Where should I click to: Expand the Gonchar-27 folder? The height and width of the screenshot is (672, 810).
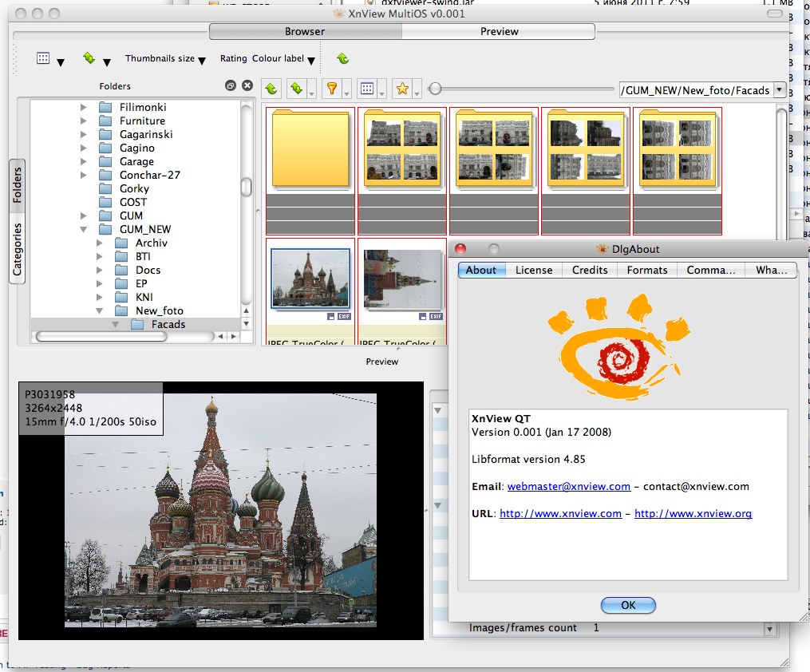84,175
